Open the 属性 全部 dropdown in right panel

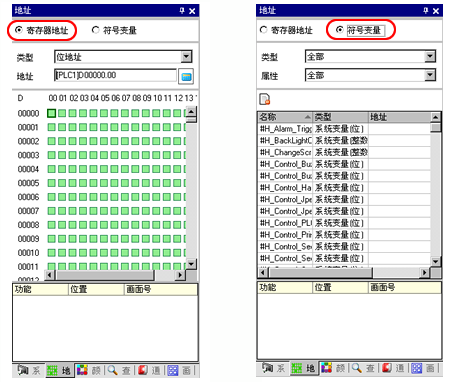coord(430,75)
